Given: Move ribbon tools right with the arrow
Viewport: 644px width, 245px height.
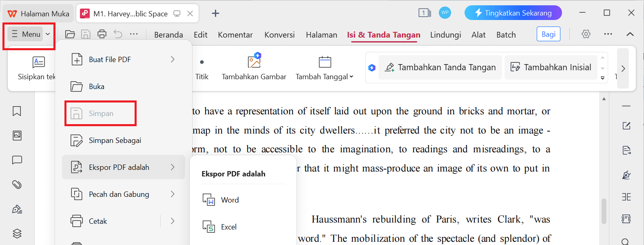Looking at the screenshot, I should (x=623, y=68).
